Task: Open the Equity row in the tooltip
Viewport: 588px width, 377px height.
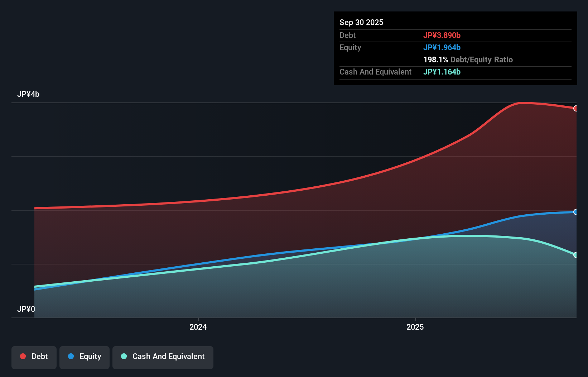Action: pos(350,47)
